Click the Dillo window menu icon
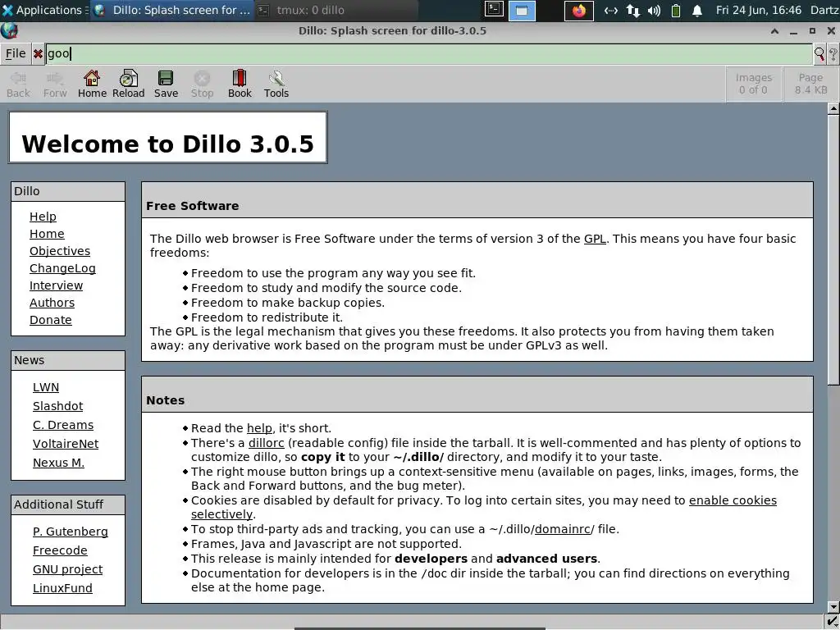This screenshot has width=840, height=630. point(9,31)
